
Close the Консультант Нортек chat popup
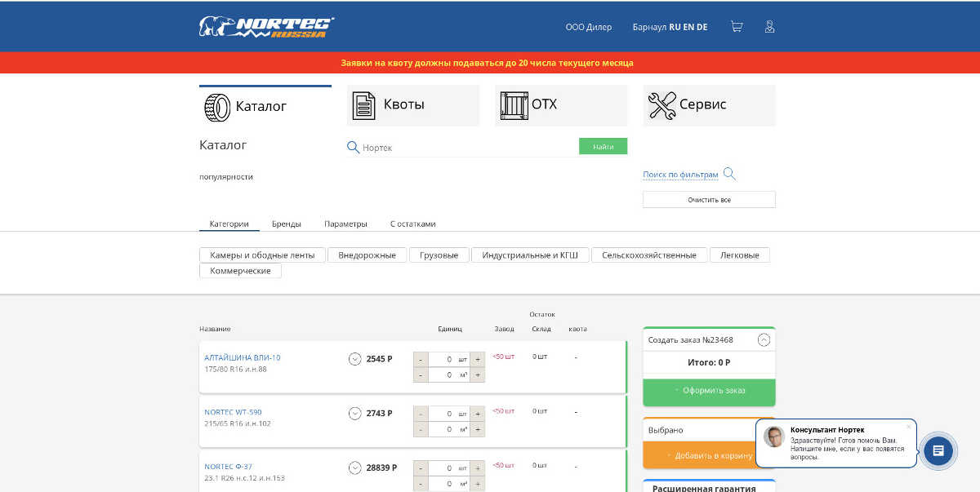point(908,426)
